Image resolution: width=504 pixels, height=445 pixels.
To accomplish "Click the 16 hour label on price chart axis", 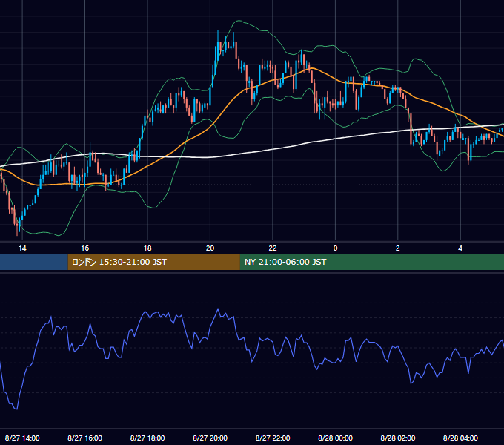I will 84,248.
